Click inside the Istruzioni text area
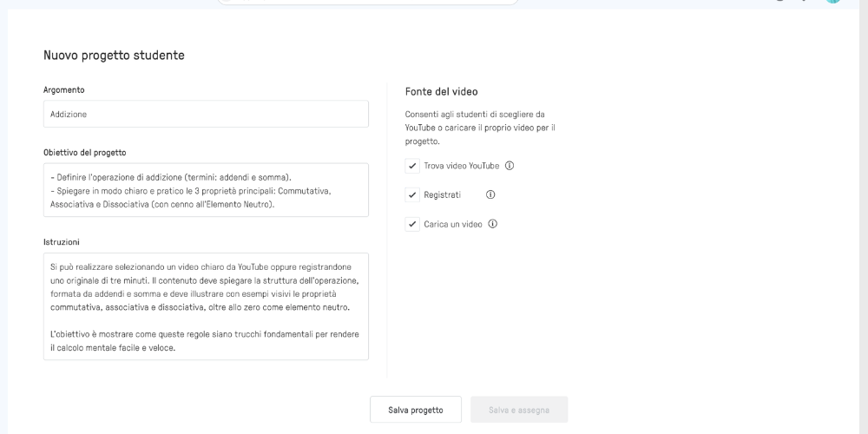 click(x=206, y=306)
